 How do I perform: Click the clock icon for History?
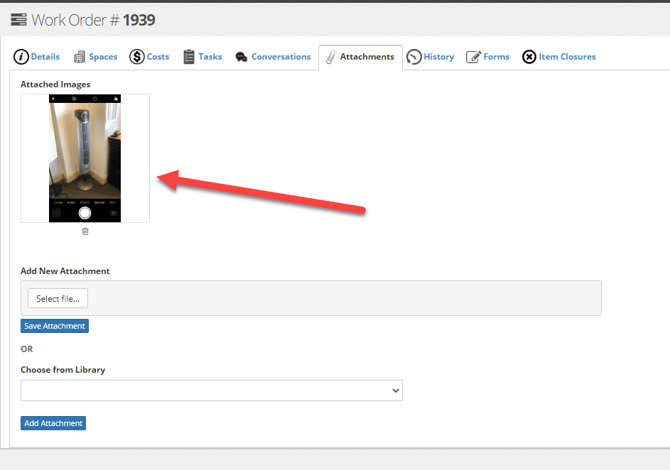(414, 57)
